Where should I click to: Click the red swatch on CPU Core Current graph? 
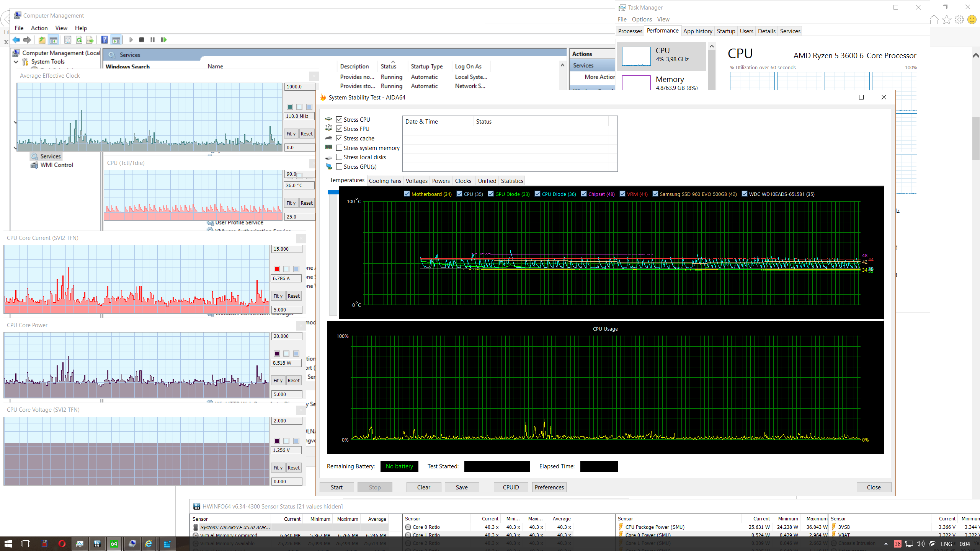click(277, 269)
